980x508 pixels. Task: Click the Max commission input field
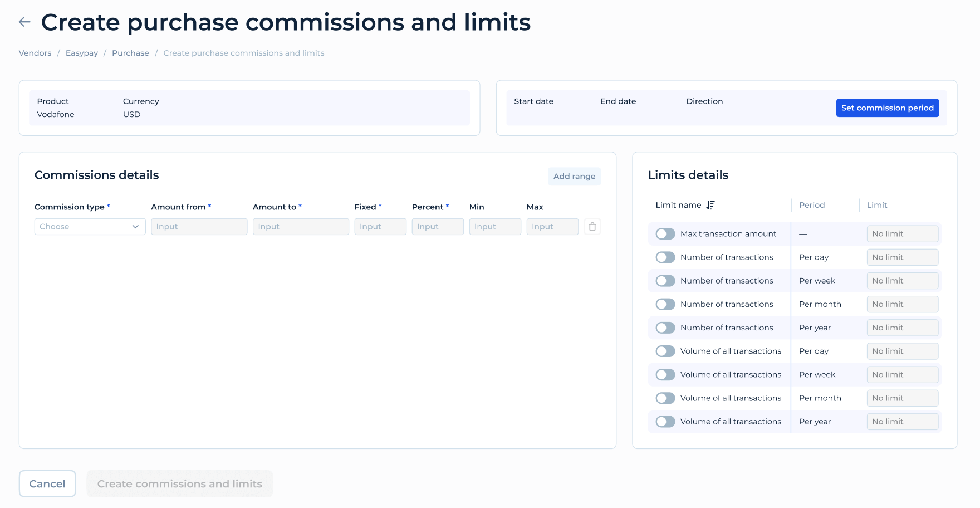(552, 227)
